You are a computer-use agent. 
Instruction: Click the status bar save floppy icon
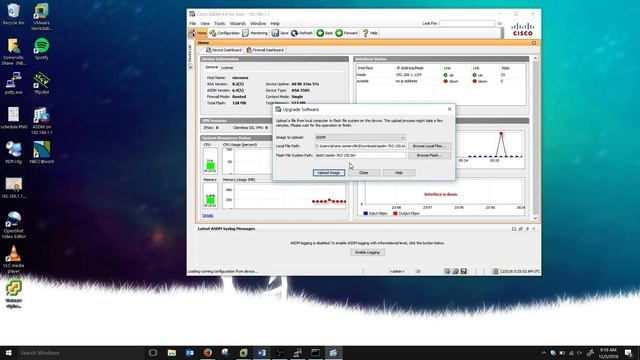[x=464, y=271]
